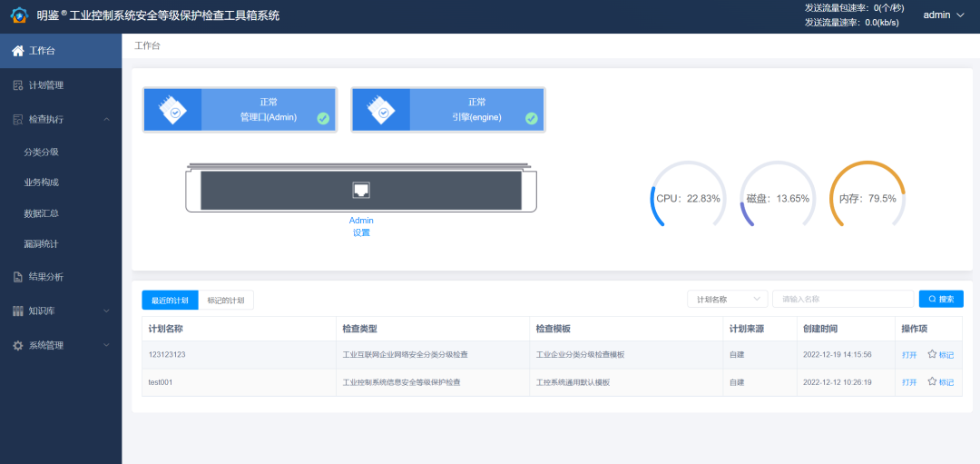Click the home icon beside 工作台
The width and height of the screenshot is (980, 464).
pos(18,51)
